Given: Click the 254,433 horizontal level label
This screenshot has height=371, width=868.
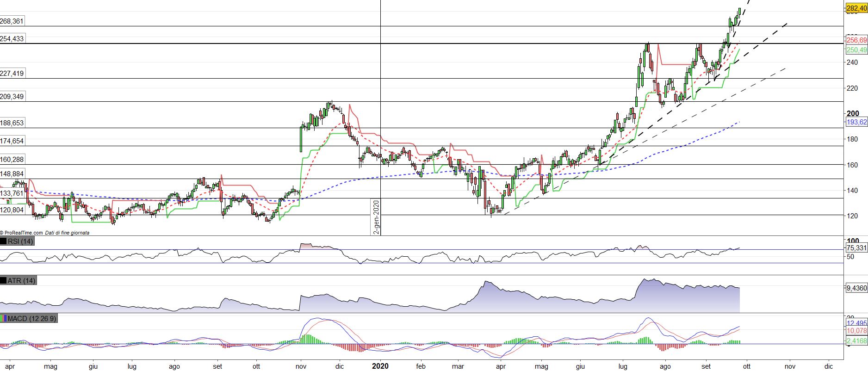Looking at the screenshot, I should 12,39.
